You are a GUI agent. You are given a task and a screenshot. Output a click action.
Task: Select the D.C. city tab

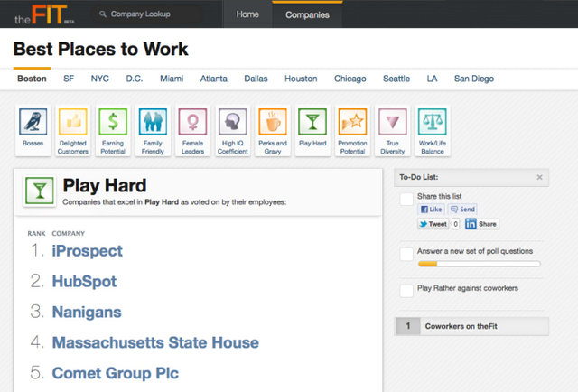click(135, 79)
